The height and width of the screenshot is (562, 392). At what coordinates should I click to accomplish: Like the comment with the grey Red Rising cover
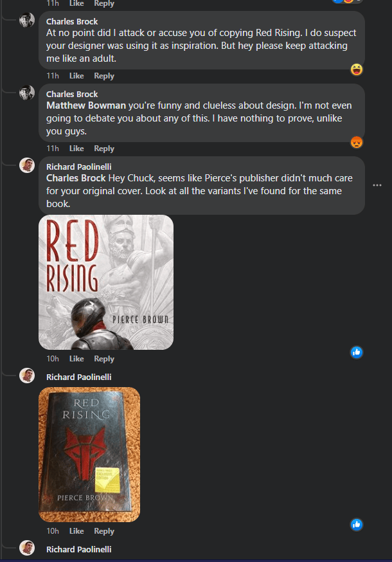[76, 359]
